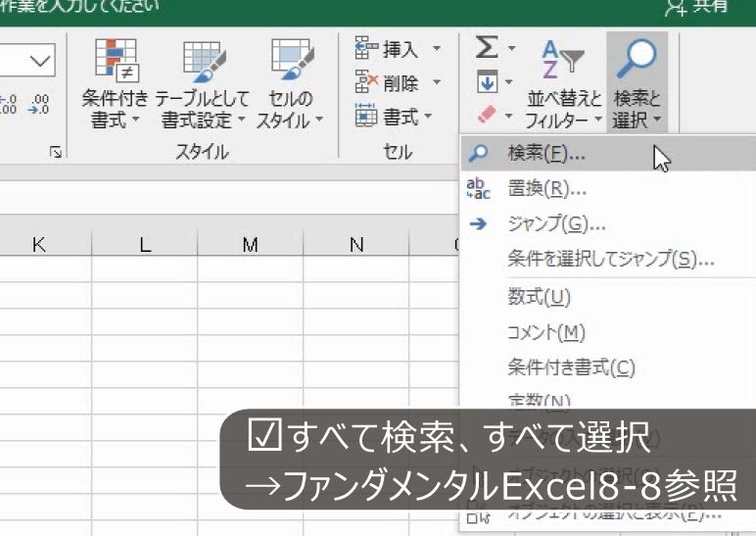The width and height of the screenshot is (756, 536).
Task: Click the Format cells (書式) button
Action: pyautogui.click(x=393, y=116)
